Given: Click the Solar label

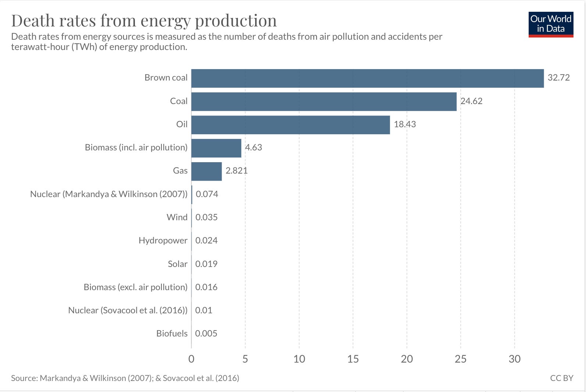Looking at the screenshot, I should coord(178,264).
